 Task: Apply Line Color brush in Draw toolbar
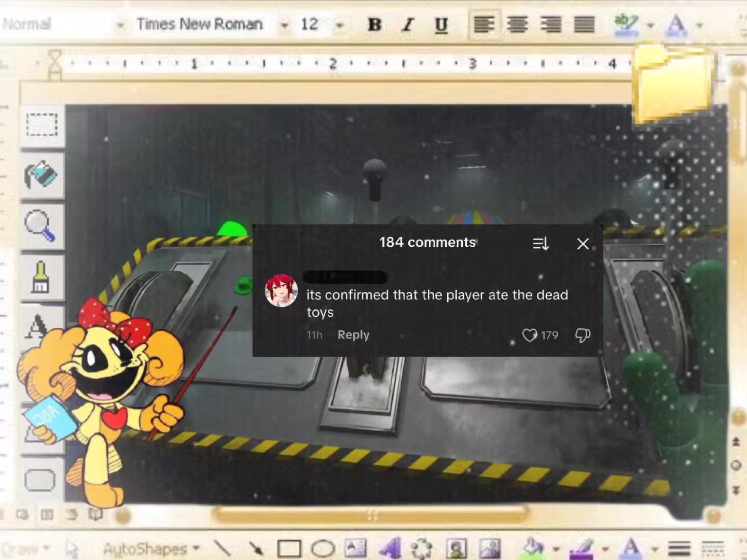(582, 548)
